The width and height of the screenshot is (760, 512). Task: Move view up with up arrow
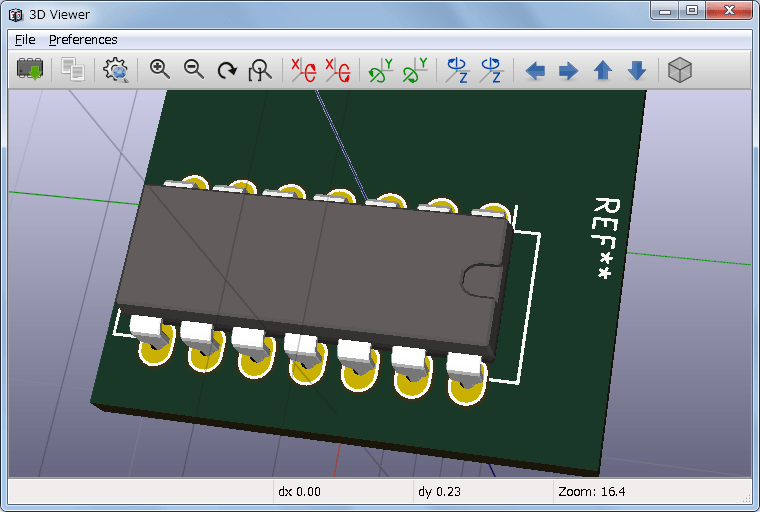[x=602, y=70]
